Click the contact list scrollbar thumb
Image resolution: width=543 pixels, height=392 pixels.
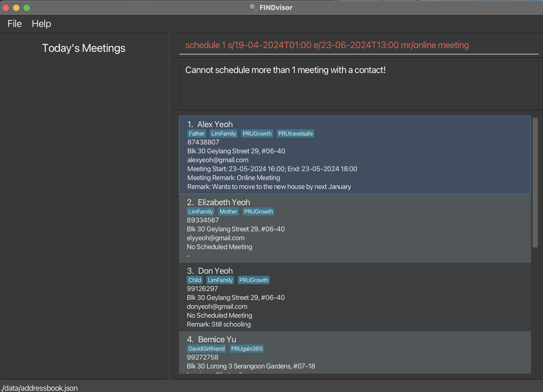[x=535, y=183]
